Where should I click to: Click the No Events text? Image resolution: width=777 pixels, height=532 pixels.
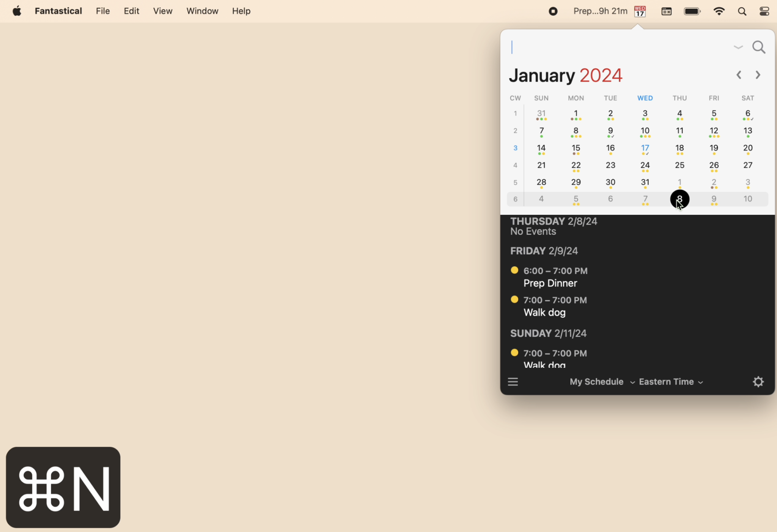click(x=533, y=231)
